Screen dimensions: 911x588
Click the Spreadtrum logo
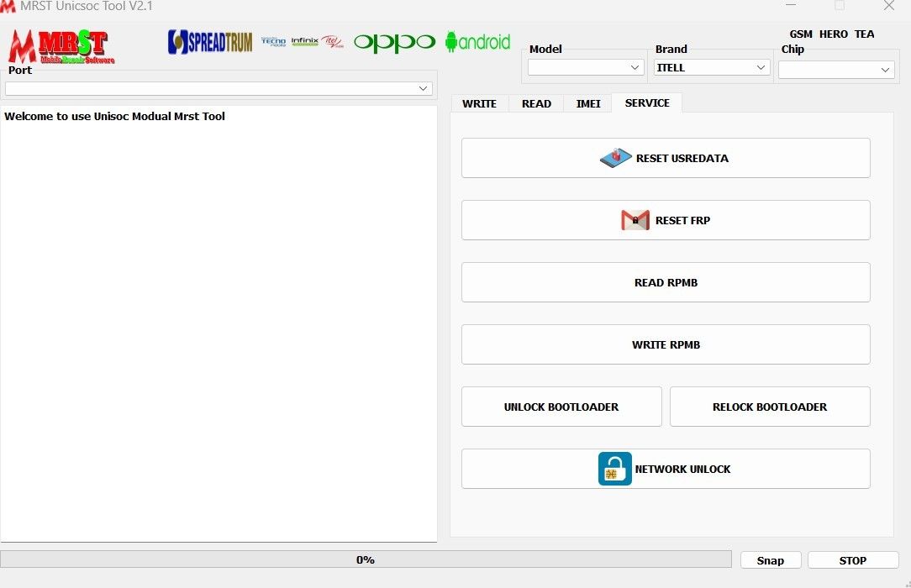click(x=210, y=42)
